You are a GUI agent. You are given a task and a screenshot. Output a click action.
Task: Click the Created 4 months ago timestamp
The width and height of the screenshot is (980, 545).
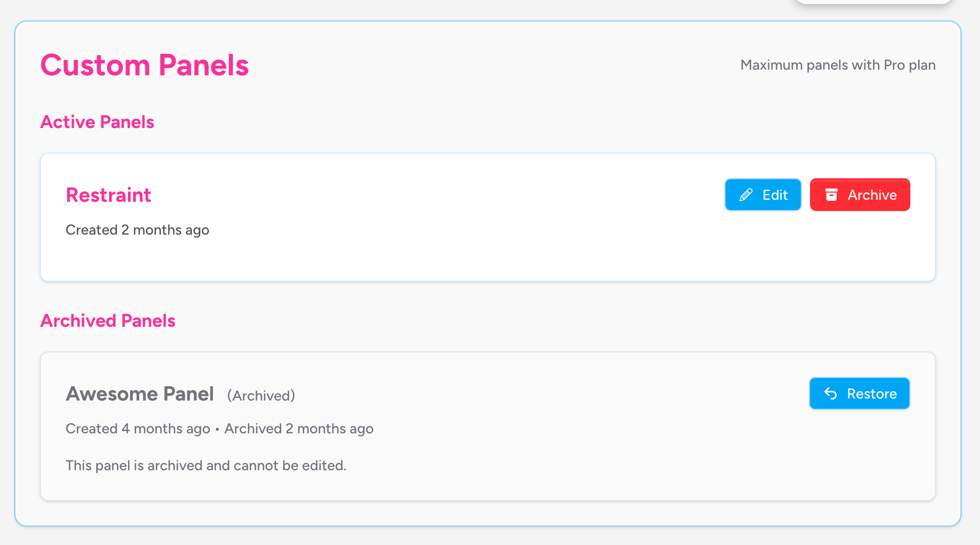coord(137,429)
